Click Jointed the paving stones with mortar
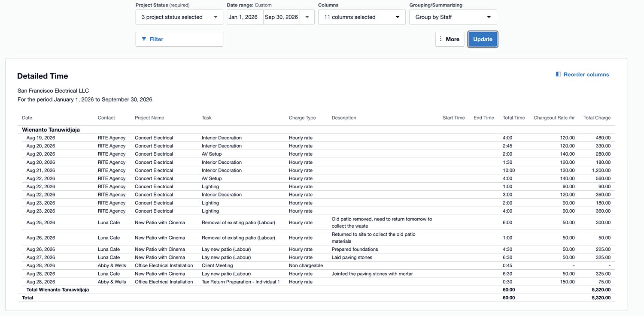 (x=372, y=274)
